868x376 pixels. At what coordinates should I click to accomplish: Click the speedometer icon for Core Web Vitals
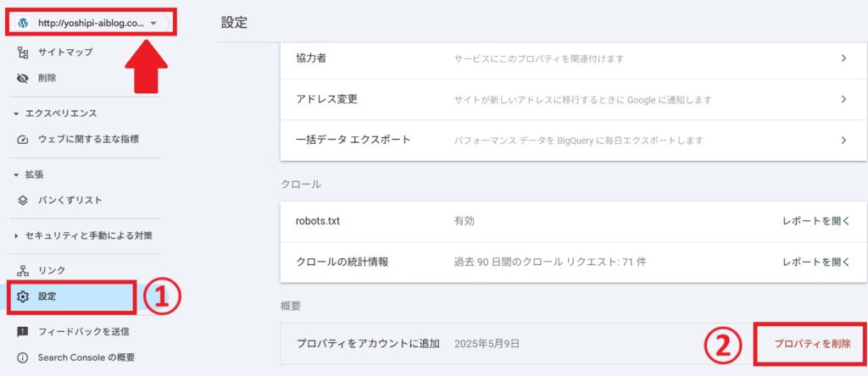(x=23, y=140)
